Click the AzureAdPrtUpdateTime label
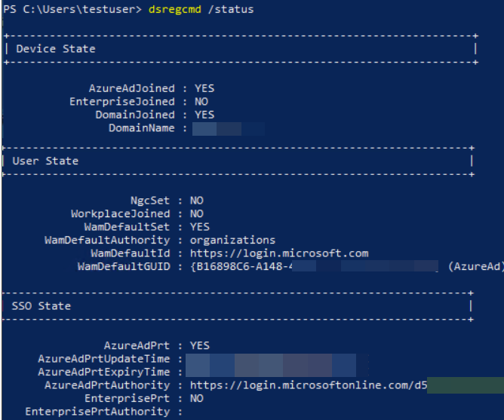The height and width of the screenshot is (420, 504). (x=104, y=359)
